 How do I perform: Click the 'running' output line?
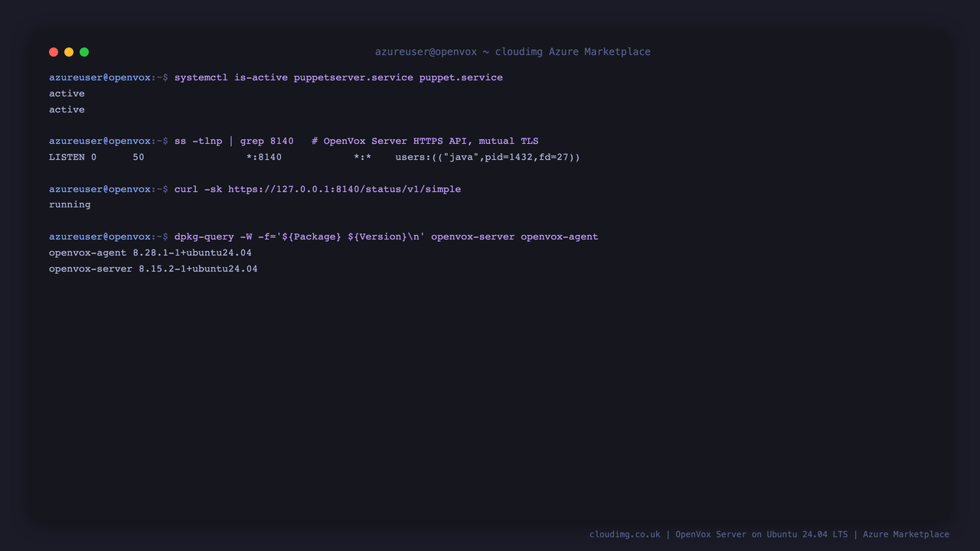(x=70, y=204)
